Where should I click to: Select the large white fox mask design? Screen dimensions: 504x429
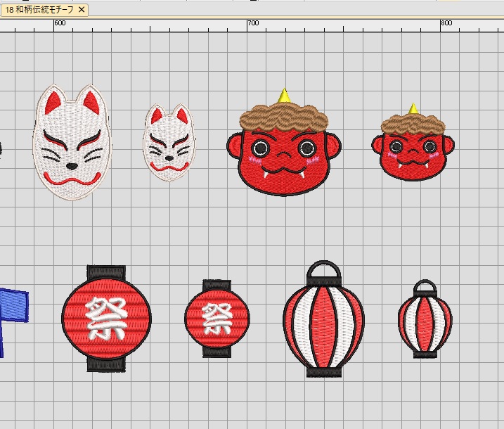tap(72, 142)
